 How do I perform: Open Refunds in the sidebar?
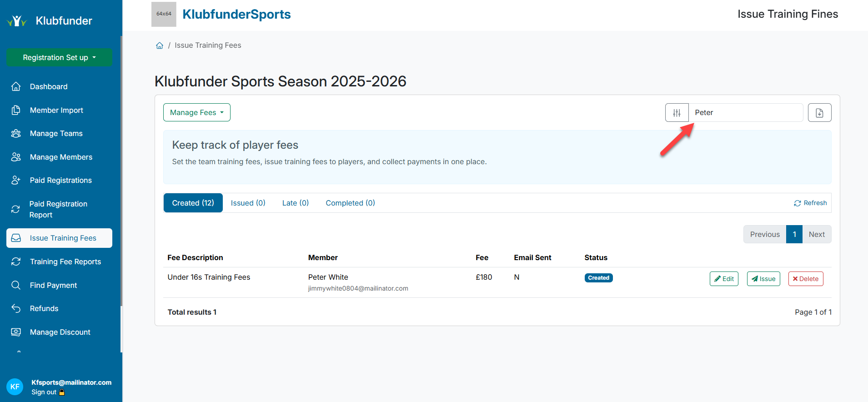point(44,308)
